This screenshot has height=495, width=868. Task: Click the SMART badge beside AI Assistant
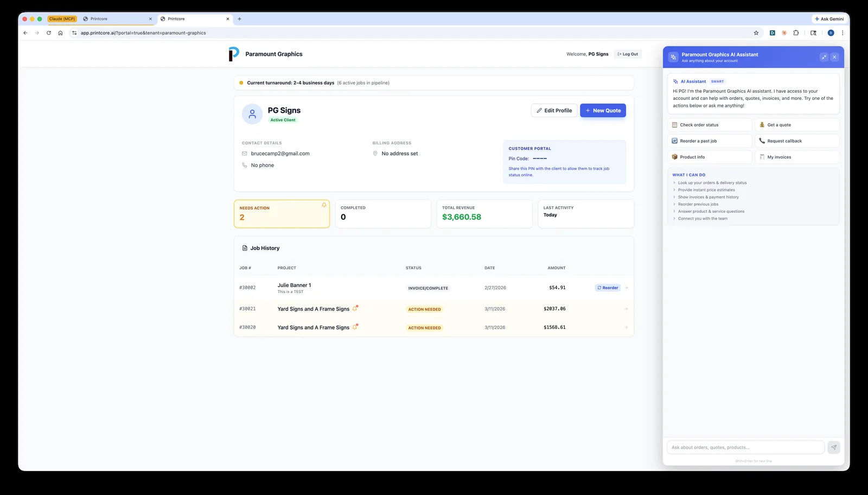(x=717, y=81)
